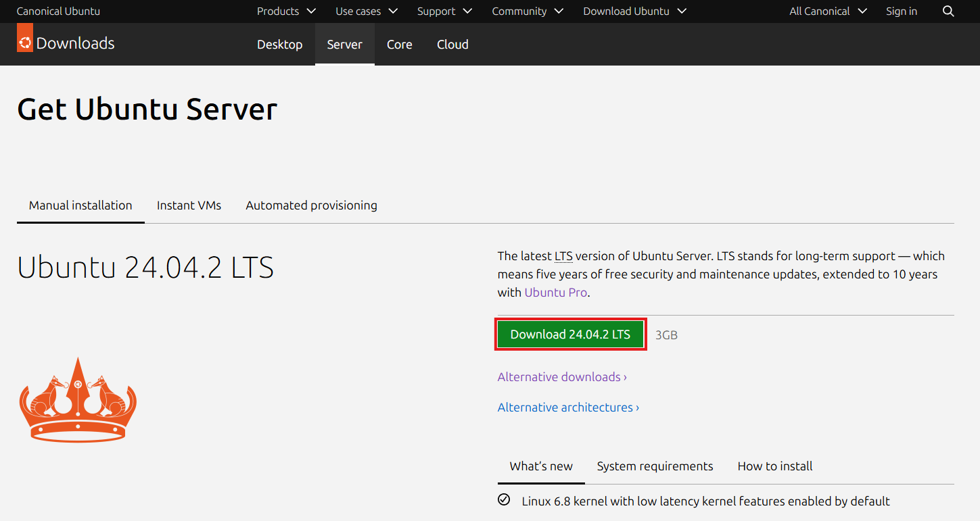
Task: Open the Desktop downloads section
Action: (280, 45)
